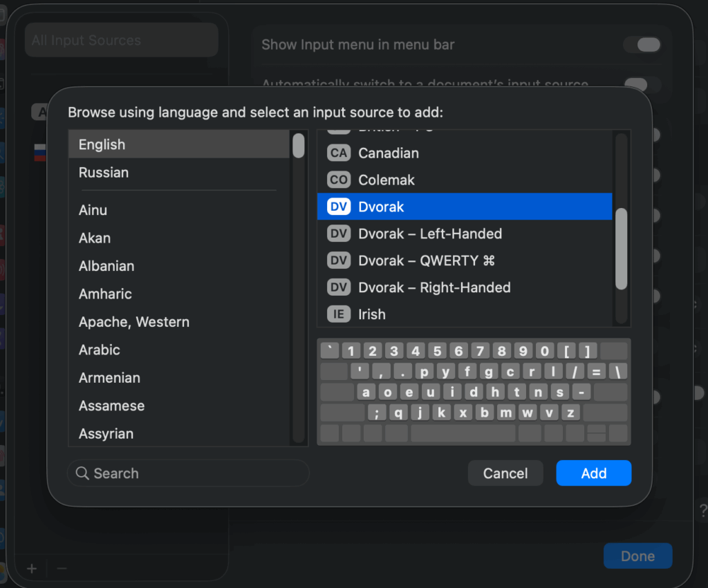Select Russian in the language list

tap(104, 173)
